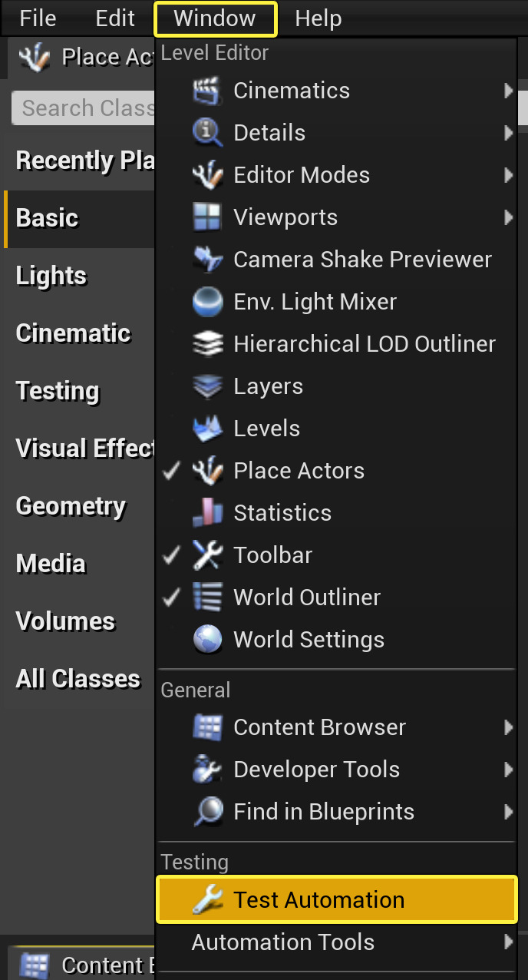Click the Search Classes field

[84, 108]
